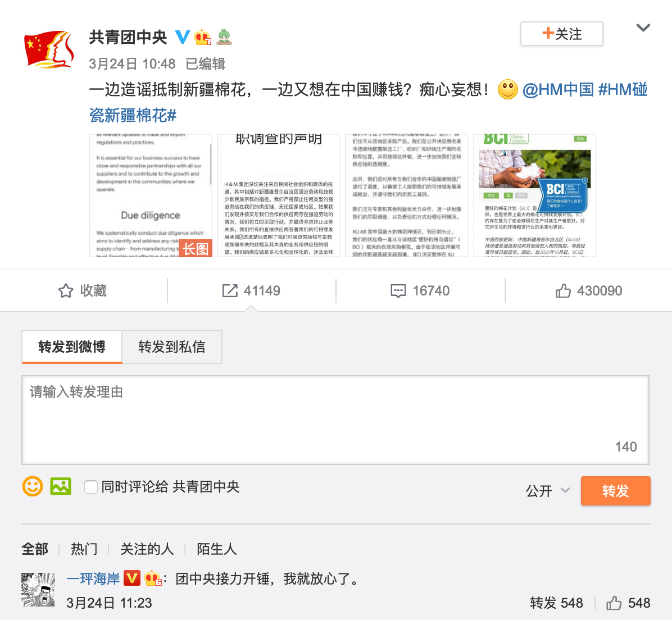This screenshot has height=620, width=672.
Task: Open the @HM中国 mention
Action: (558, 89)
